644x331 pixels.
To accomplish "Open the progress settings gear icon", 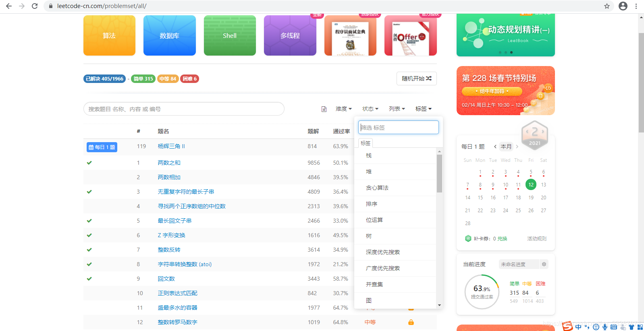I will [x=544, y=264].
